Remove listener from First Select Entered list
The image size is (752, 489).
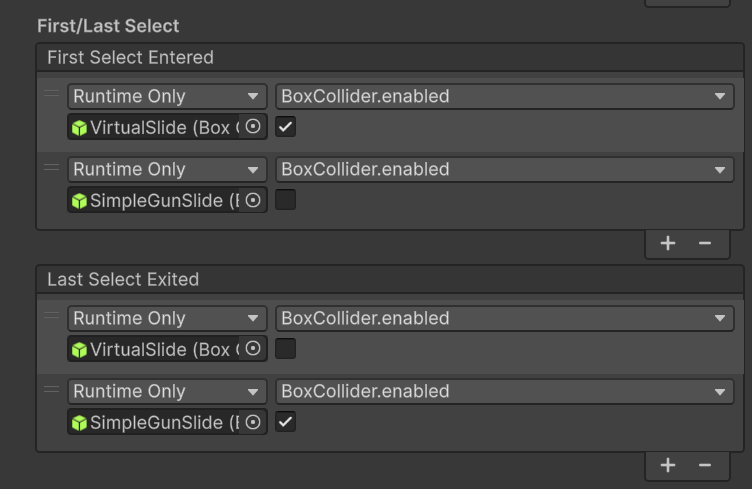[x=705, y=243]
